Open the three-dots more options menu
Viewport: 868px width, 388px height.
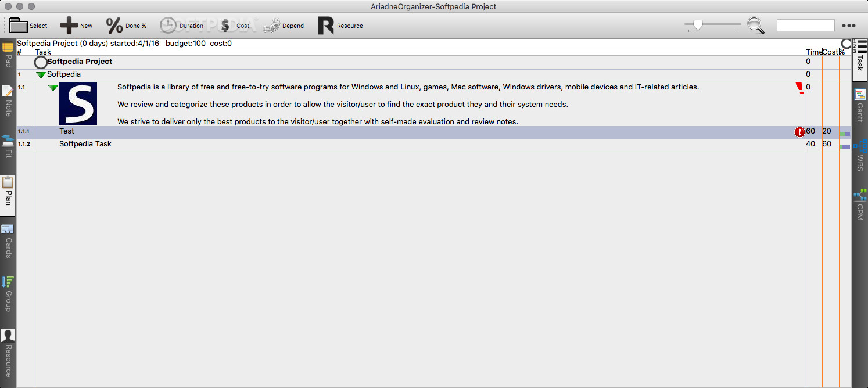coord(849,26)
